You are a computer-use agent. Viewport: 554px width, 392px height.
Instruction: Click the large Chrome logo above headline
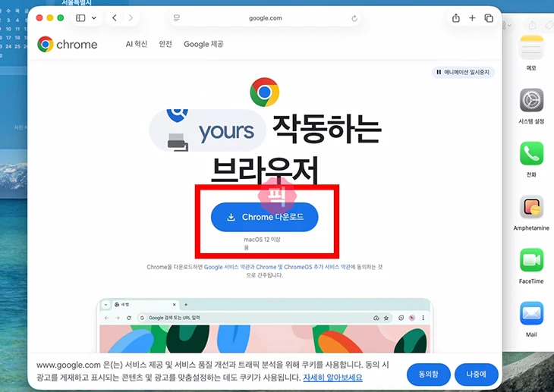[265, 93]
